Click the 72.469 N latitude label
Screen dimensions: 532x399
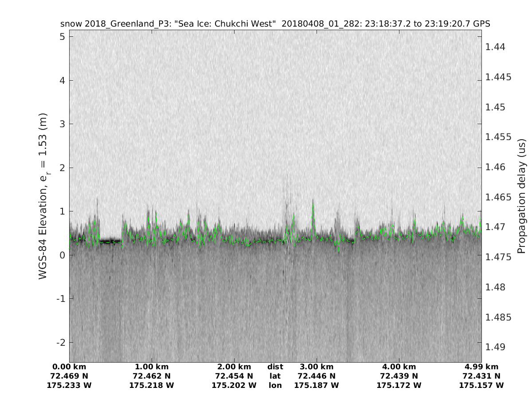click(69, 376)
